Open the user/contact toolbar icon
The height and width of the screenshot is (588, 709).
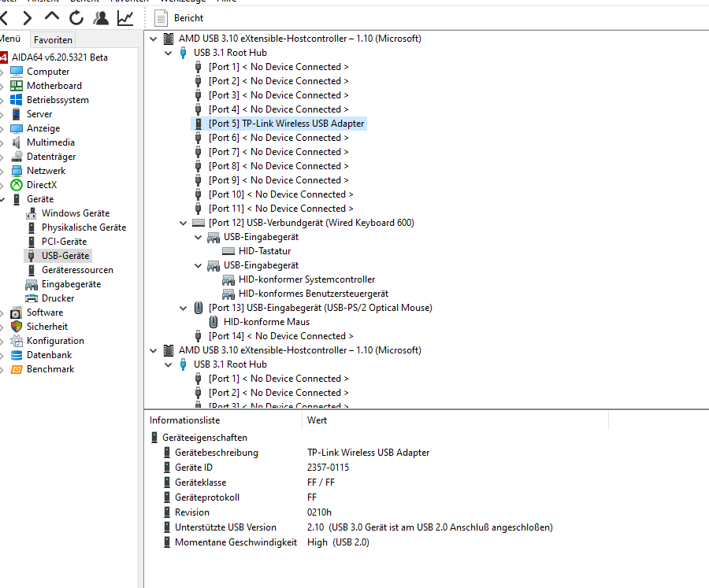pyautogui.click(x=100, y=17)
